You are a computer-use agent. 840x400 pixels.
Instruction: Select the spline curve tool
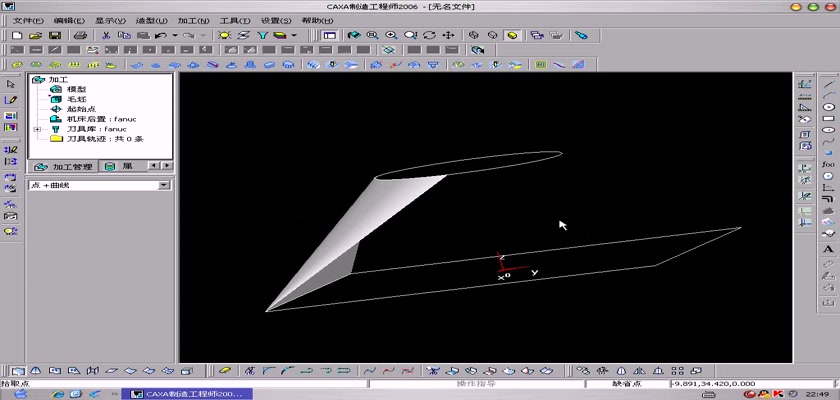click(x=828, y=141)
